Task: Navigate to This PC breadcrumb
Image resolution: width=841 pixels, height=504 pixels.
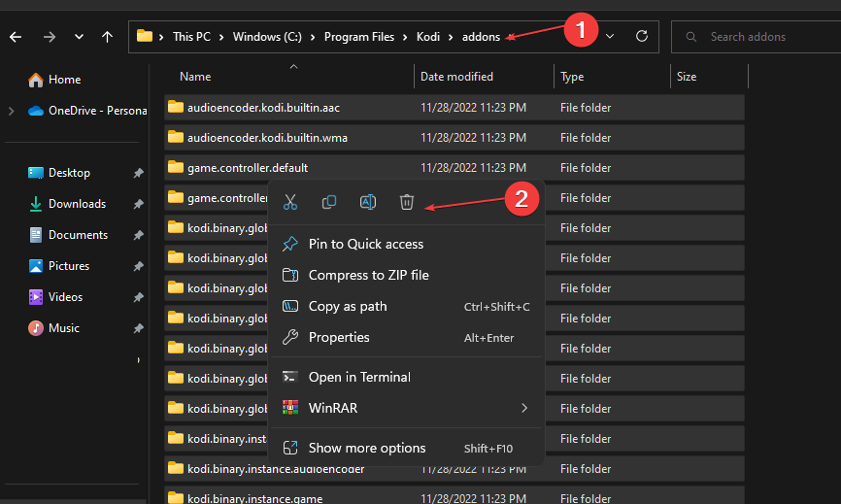Action: point(191,37)
